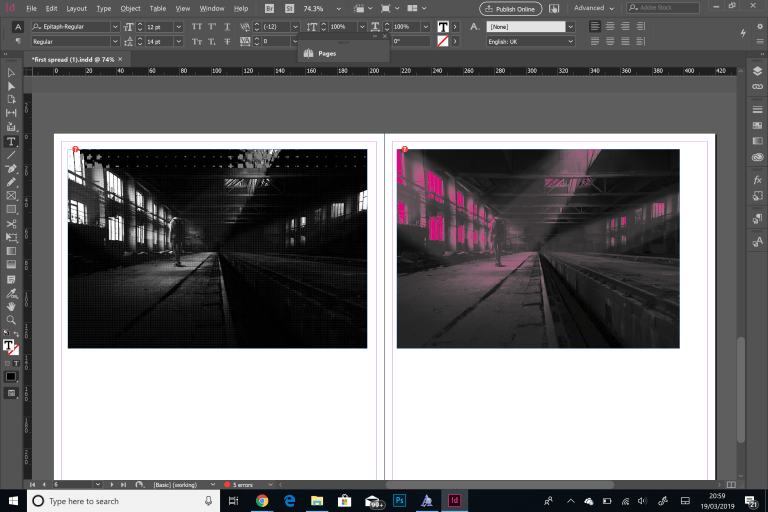Open the Epitaph-Regular font family dropdown
The width and height of the screenshot is (768, 512).
pyautogui.click(x=115, y=26)
